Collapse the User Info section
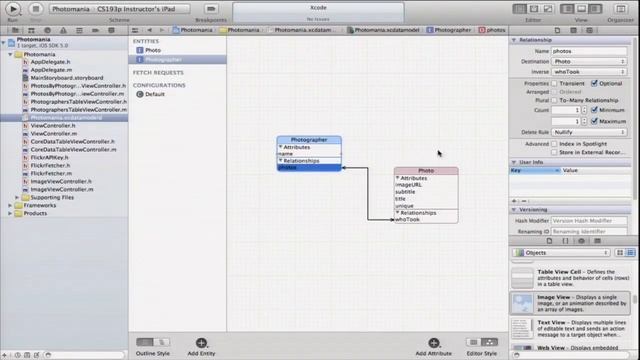Viewport: 640px width, 360px height. [514, 162]
